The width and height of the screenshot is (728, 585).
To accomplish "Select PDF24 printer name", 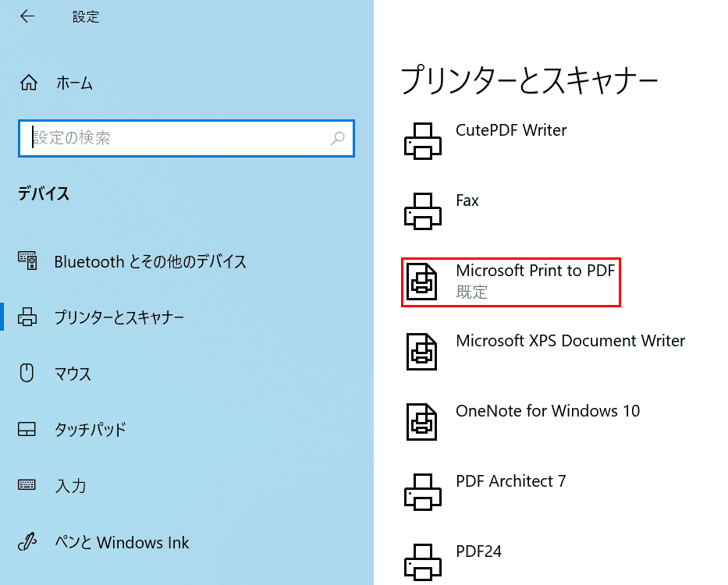I will coord(478,551).
